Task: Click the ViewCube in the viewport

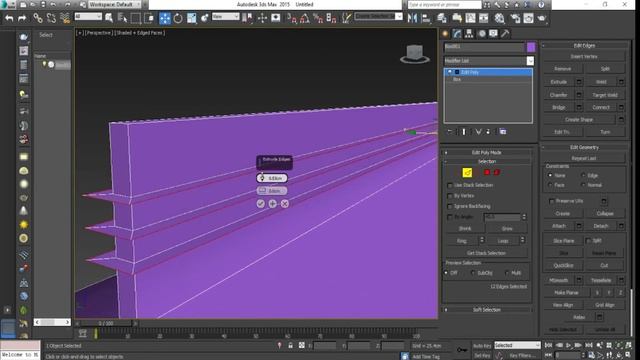Action: [x=415, y=54]
